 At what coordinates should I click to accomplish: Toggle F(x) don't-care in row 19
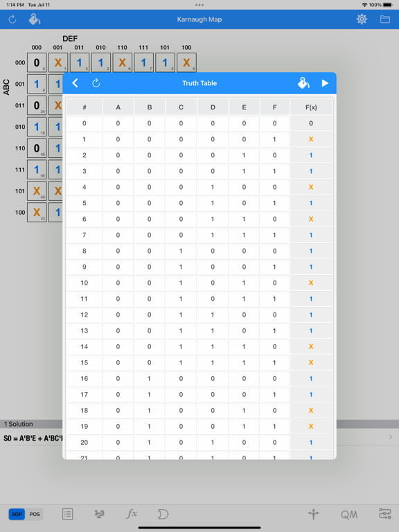[x=311, y=427]
